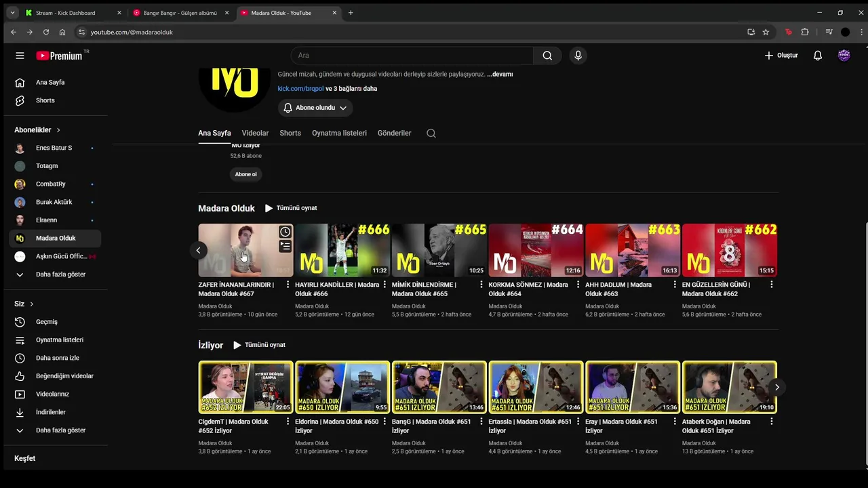Screen dimensions: 868x488
Task: Select Ana Sayfa channel tab
Action: click(214, 134)
